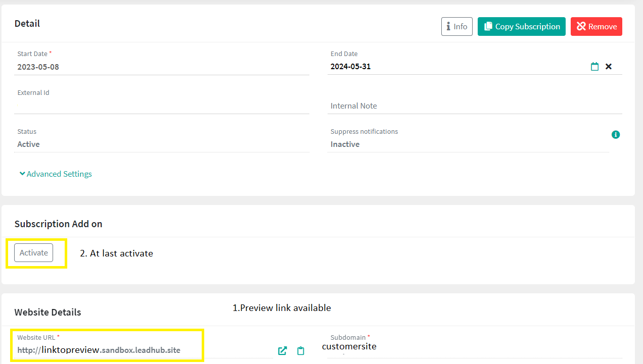The width and height of the screenshot is (643, 364).
Task: Click the Website Details section heading
Action: click(x=48, y=313)
